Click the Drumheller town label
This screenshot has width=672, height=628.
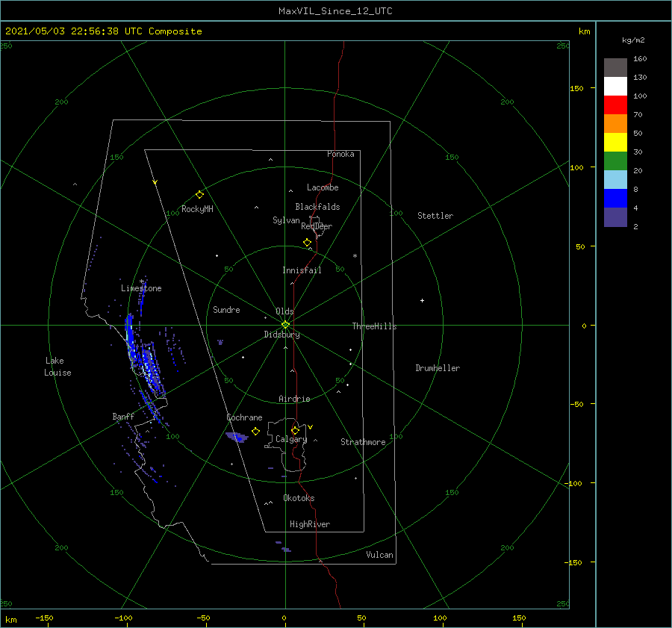(x=438, y=368)
